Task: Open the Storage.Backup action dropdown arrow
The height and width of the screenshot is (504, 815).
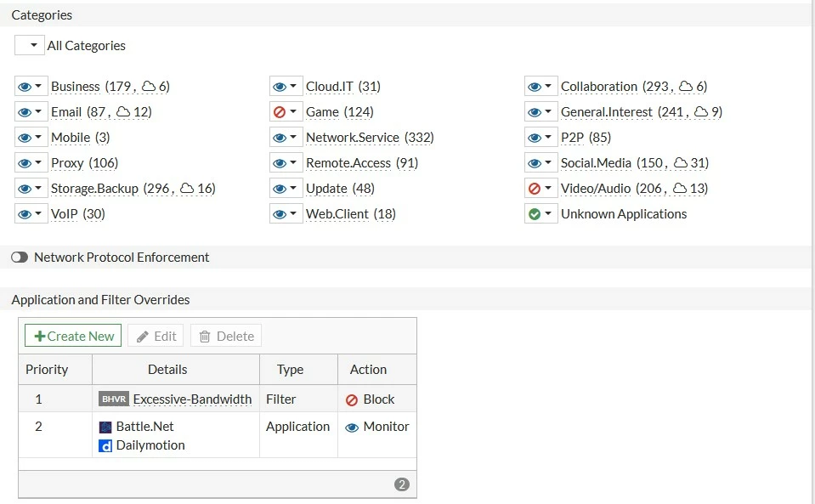Action: coord(38,188)
